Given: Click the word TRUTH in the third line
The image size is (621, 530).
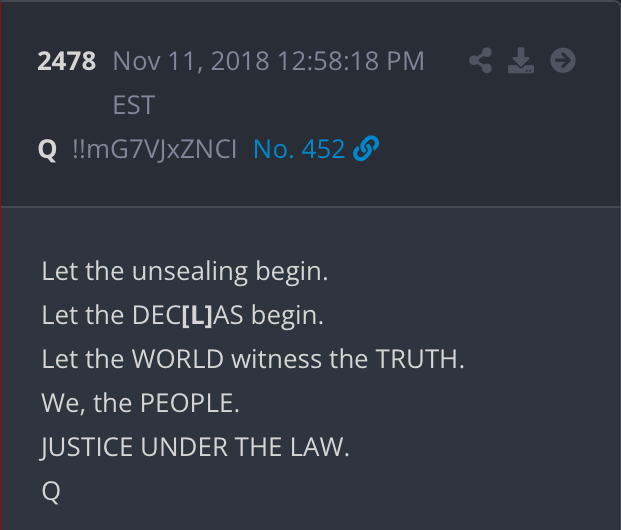Looking at the screenshot, I should point(417,359).
